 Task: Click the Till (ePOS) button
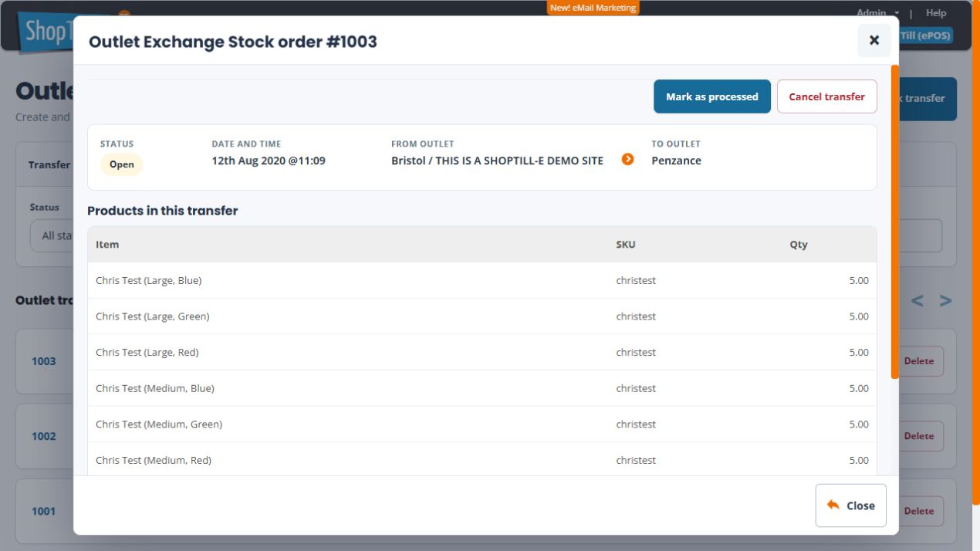pos(925,35)
